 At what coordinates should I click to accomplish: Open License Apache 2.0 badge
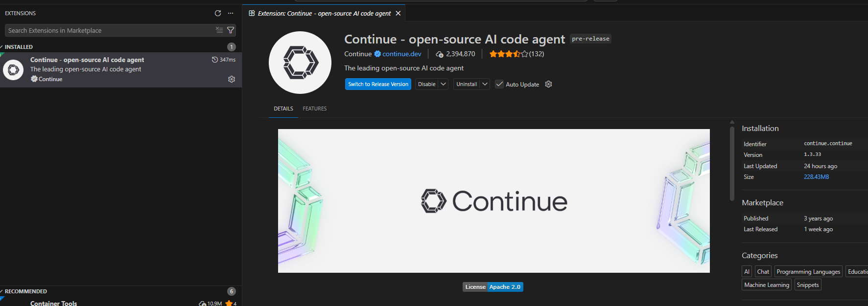coord(493,287)
